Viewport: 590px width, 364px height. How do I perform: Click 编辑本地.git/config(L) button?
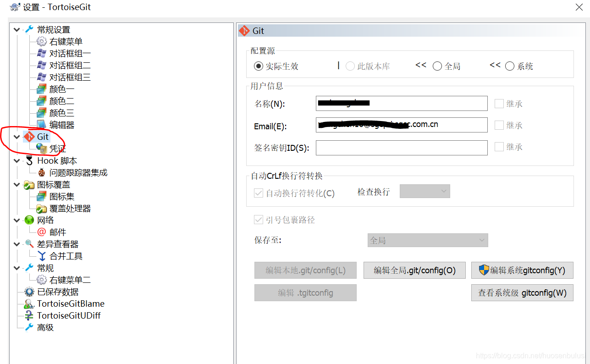(305, 270)
